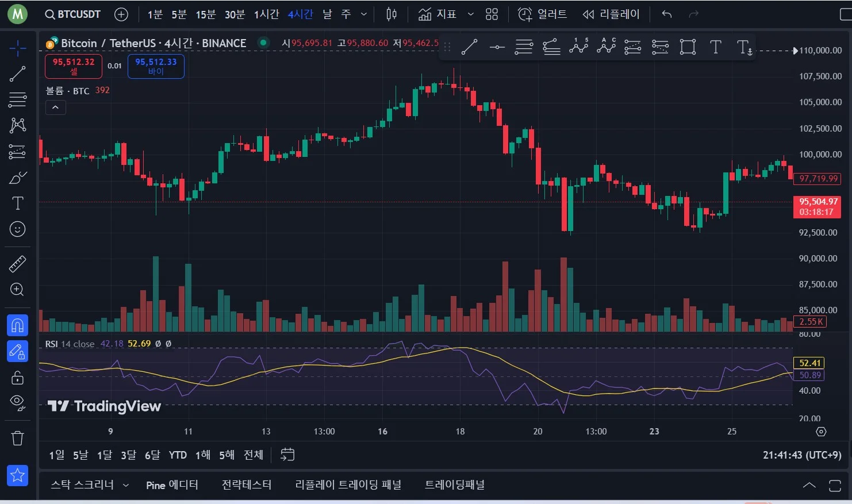
Task: Set the date range to YTD
Action: [x=178, y=455]
